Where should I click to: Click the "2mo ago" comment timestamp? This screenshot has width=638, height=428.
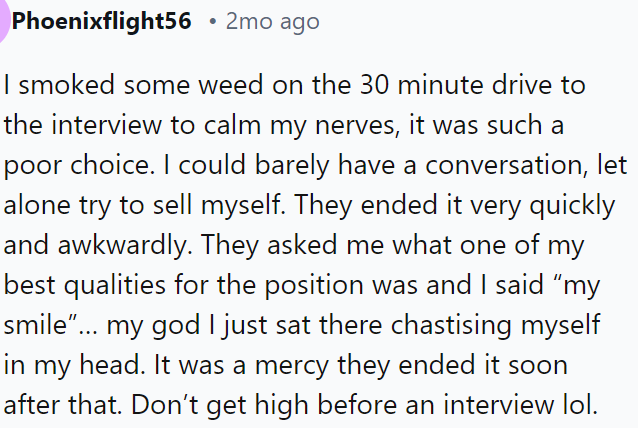272,21
